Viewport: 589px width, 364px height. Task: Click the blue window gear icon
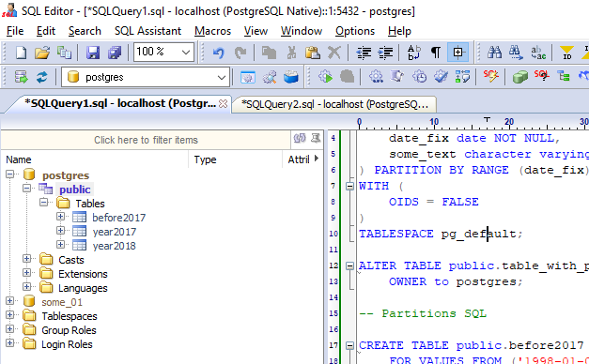tap(248, 77)
